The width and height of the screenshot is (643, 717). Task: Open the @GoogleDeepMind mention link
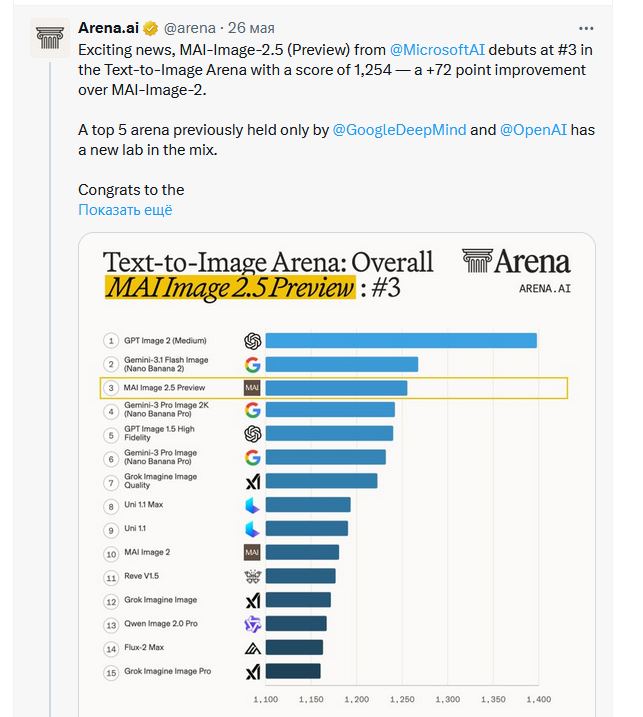click(399, 130)
